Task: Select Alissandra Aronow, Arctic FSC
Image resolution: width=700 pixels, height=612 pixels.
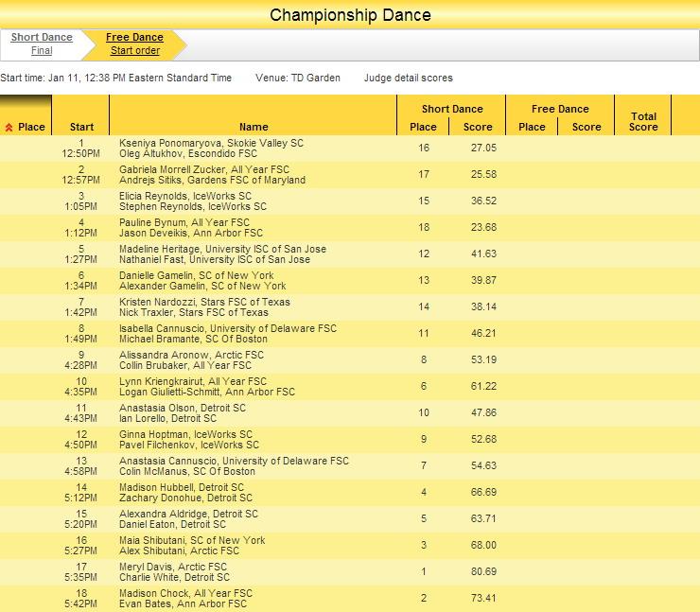Action: pyautogui.click(x=191, y=355)
